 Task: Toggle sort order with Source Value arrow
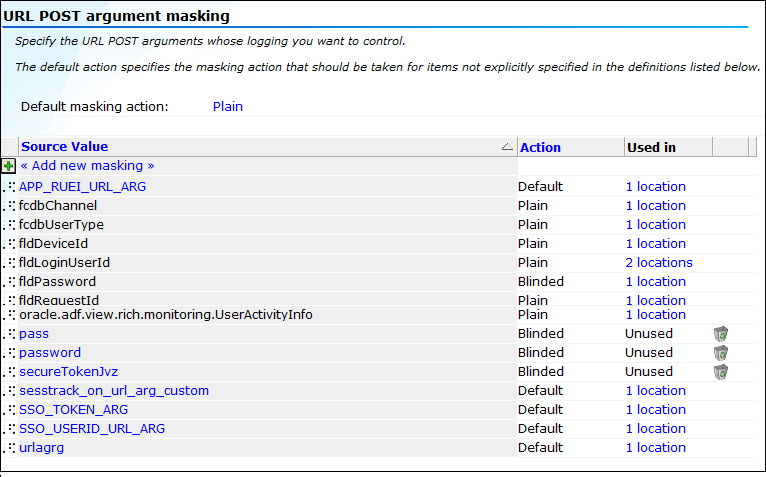pos(507,147)
